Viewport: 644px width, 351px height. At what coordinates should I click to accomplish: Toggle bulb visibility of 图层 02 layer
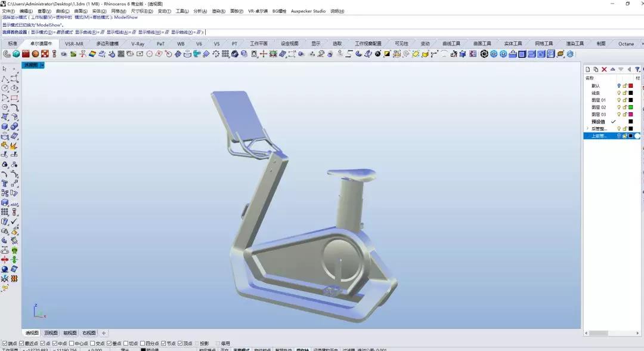pyautogui.click(x=619, y=107)
